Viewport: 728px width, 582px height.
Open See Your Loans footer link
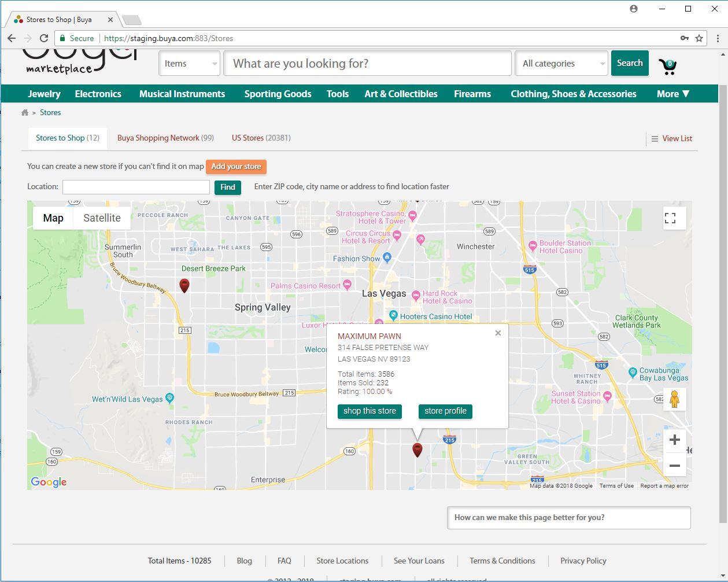coord(419,561)
